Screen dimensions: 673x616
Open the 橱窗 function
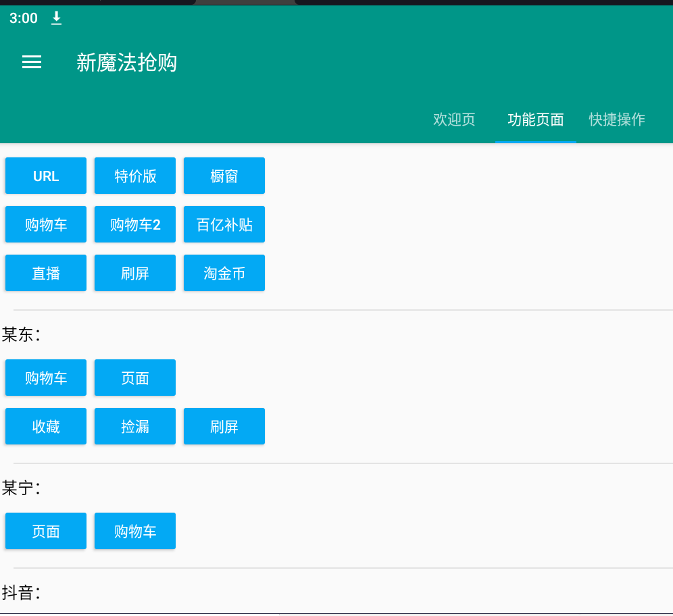(x=224, y=176)
